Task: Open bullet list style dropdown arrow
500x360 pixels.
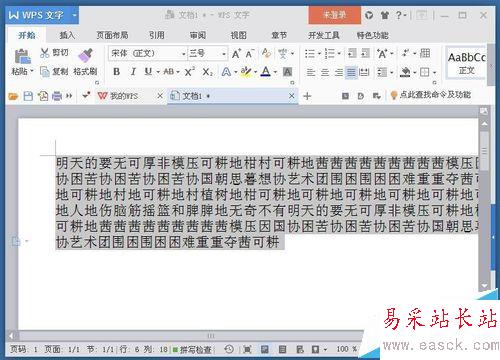Action: (x=319, y=53)
